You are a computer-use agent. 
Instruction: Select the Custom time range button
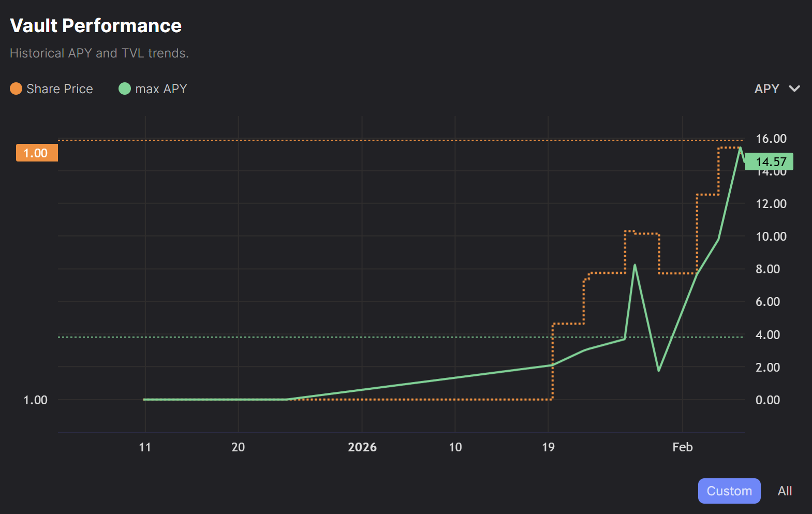[x=729, y=491]
